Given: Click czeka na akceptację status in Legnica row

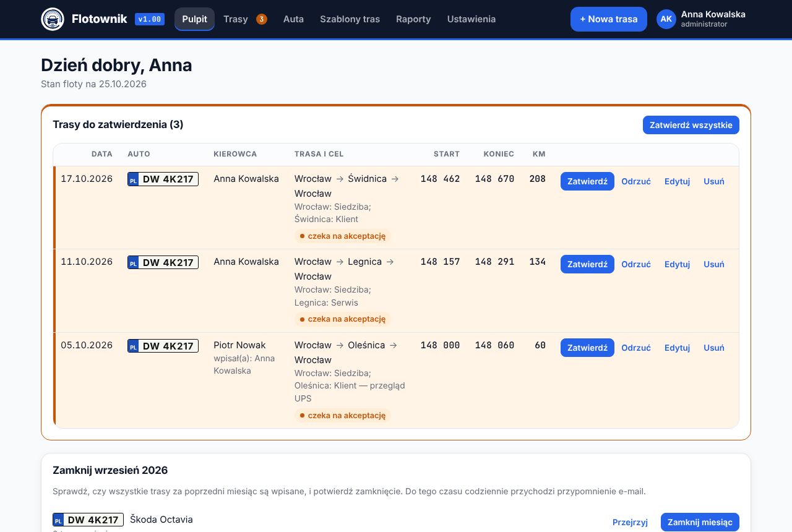Looking at the screenshot, I should click(x=343, y=319).
